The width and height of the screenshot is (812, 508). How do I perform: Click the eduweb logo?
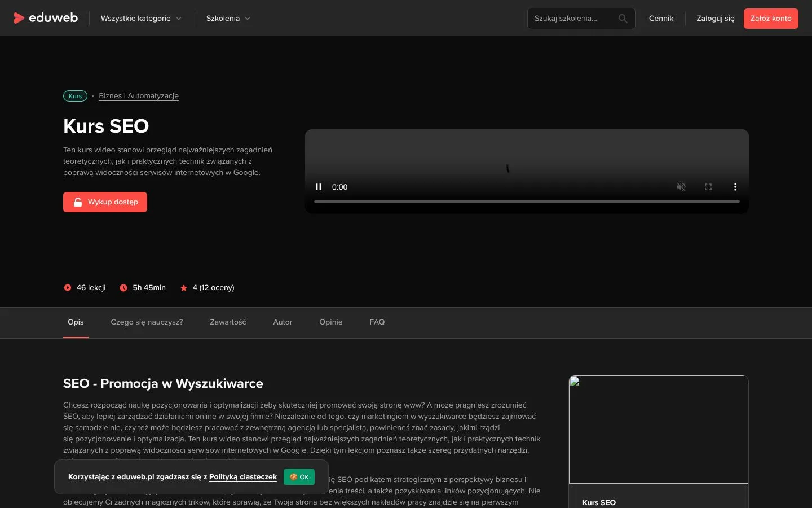click(46, 18)
